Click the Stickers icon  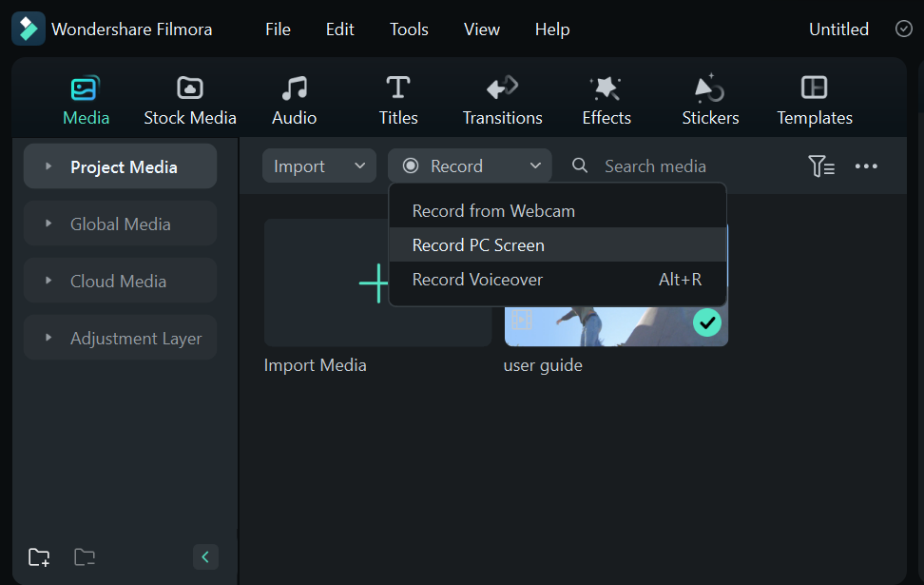[x=709, y=87]
